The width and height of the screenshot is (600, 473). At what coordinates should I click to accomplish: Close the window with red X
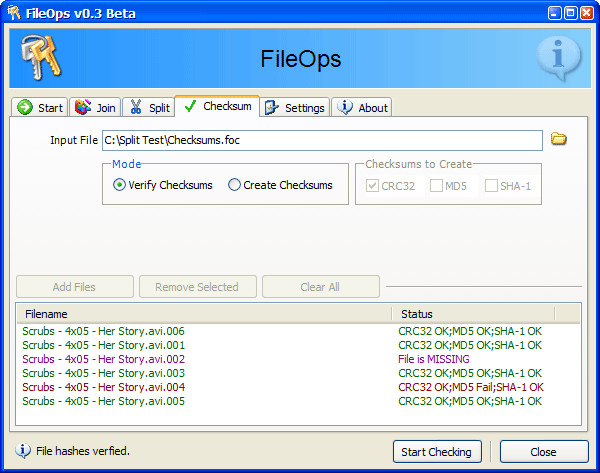click(x=587, y=13)
